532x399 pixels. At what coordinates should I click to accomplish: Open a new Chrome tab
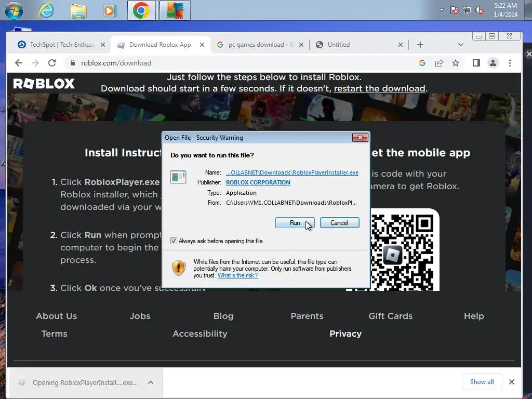click(x=420, y=45)
